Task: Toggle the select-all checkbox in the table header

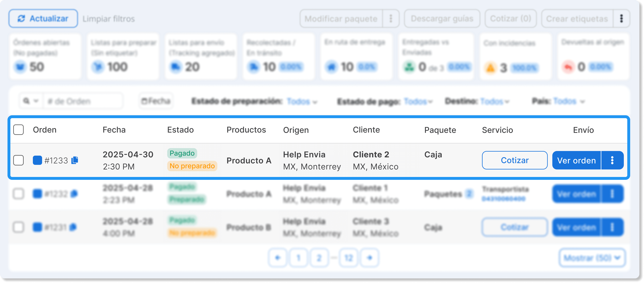Action: coord(18,130)
